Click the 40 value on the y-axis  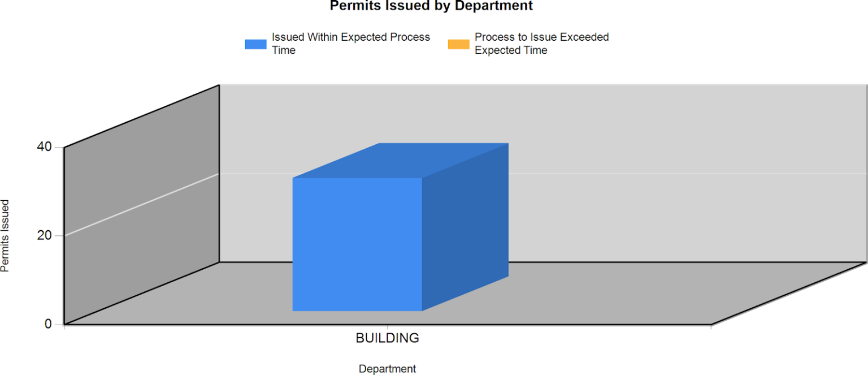(44, 147)
